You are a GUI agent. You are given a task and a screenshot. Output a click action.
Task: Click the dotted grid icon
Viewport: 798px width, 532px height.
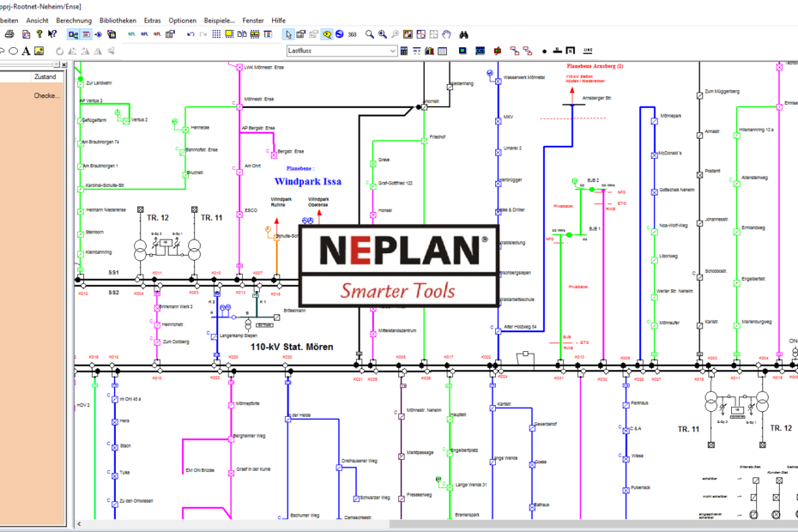pyautogui.click(x=216, y=34)
